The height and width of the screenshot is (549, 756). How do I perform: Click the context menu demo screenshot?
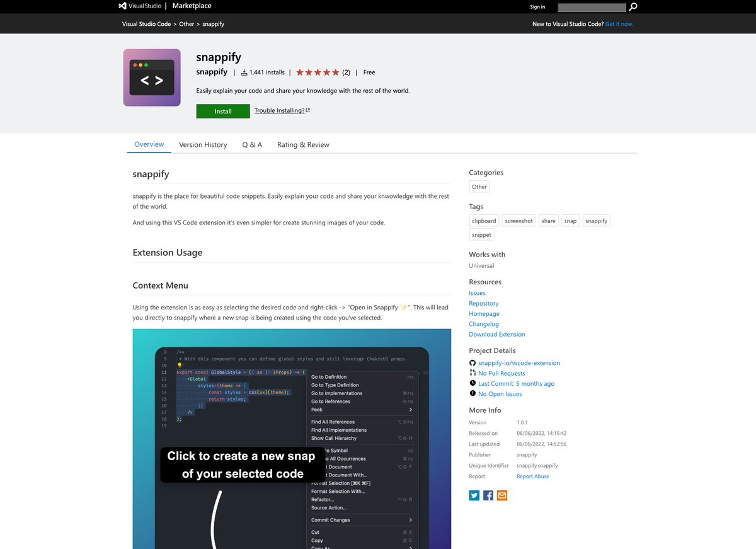(x=292, y=439)
